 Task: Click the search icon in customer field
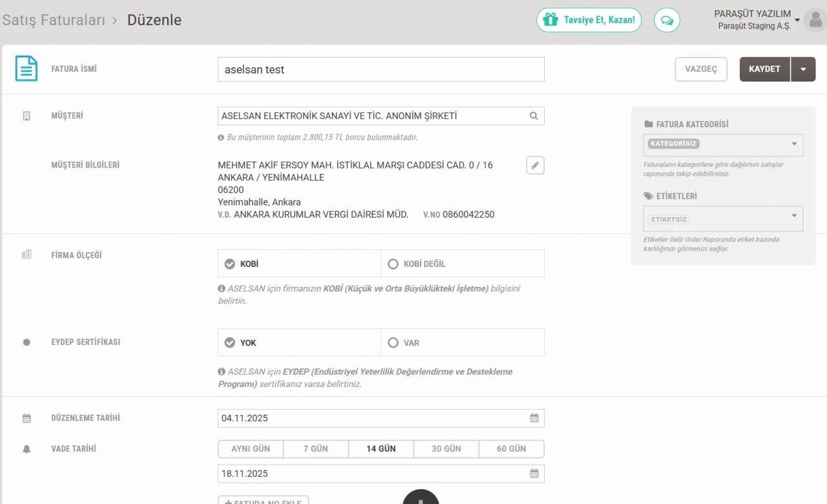click(x=534, y=116)
